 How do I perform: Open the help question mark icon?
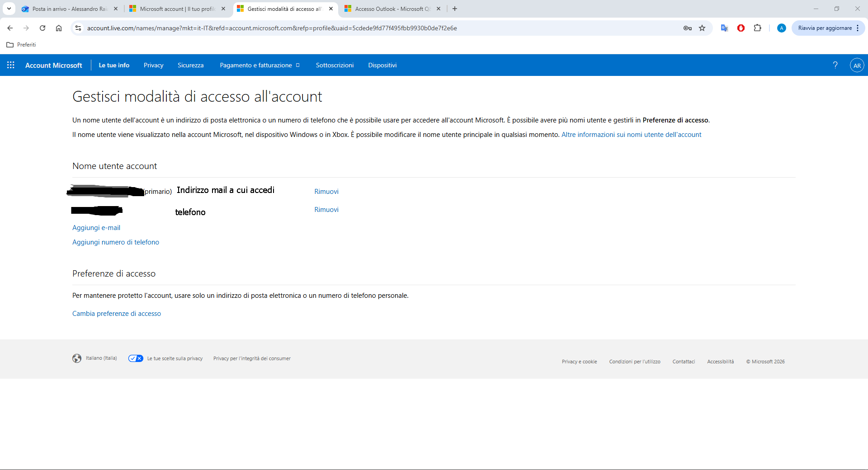click(835, 65)
